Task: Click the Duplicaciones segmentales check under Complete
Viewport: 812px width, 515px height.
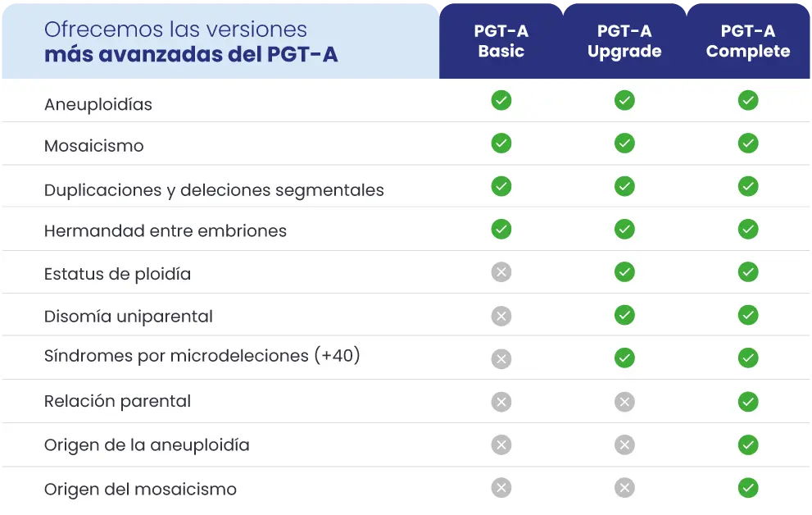Action: click(x=748, y=186)
